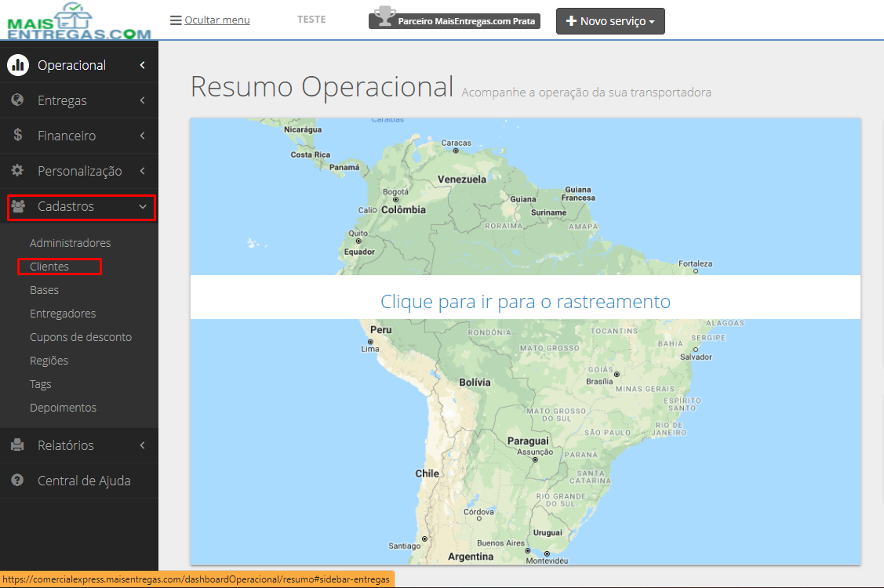Click the Entregas globe icon
Image resolution: width=884 pixels, height=588 pixels.
(17, 100)
